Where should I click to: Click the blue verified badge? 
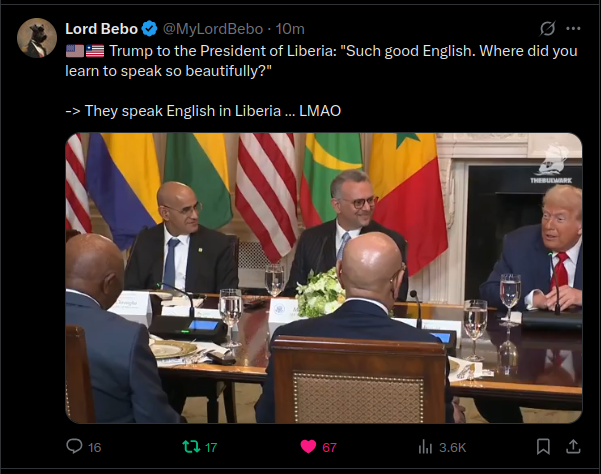(149, 29)
